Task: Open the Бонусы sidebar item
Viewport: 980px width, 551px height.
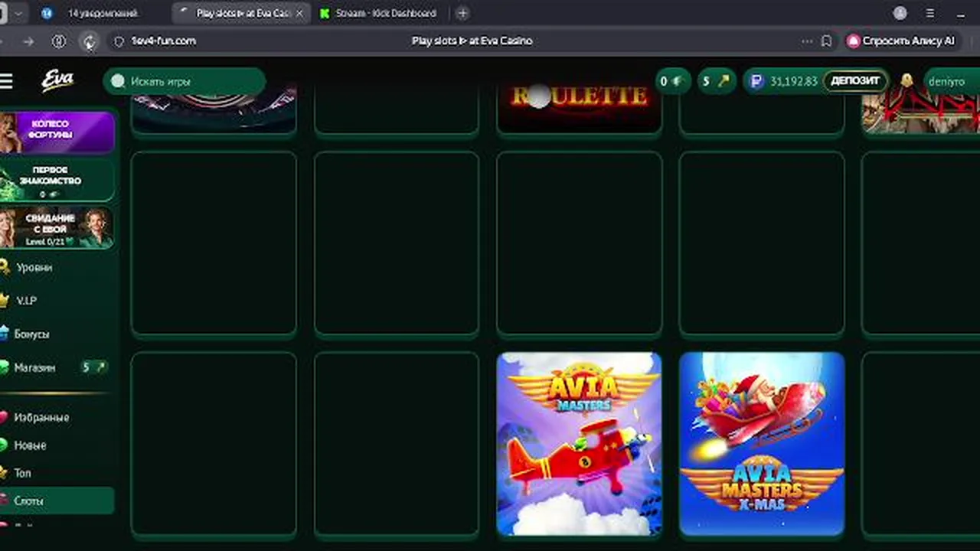Action: [32, 334]
